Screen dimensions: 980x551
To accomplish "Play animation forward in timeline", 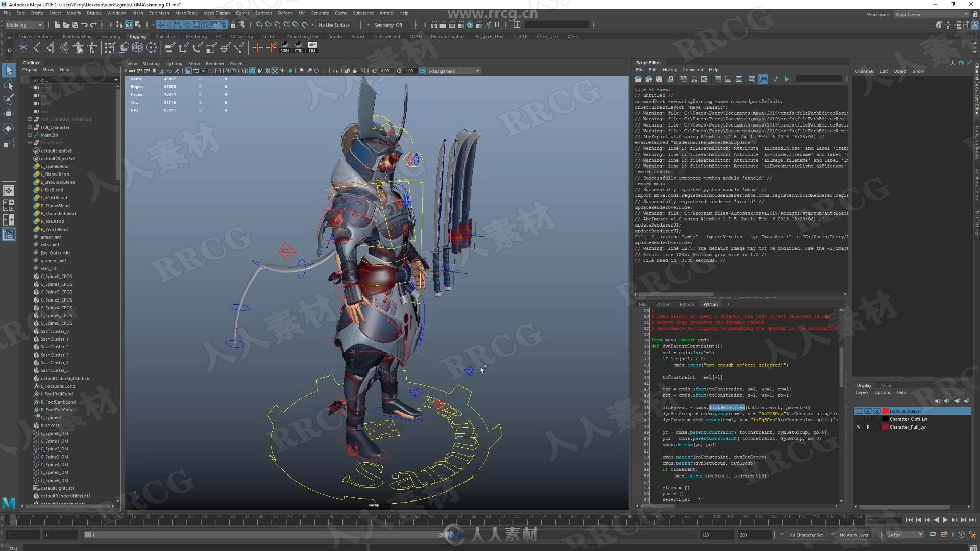I will [x=945, y=520].
